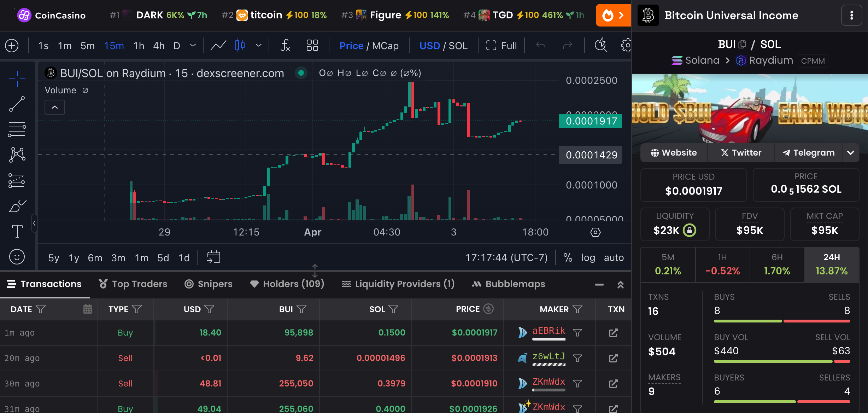Filter the TYPE column
Viewport: 868px width, 413px height.
[x=137, y=309]
